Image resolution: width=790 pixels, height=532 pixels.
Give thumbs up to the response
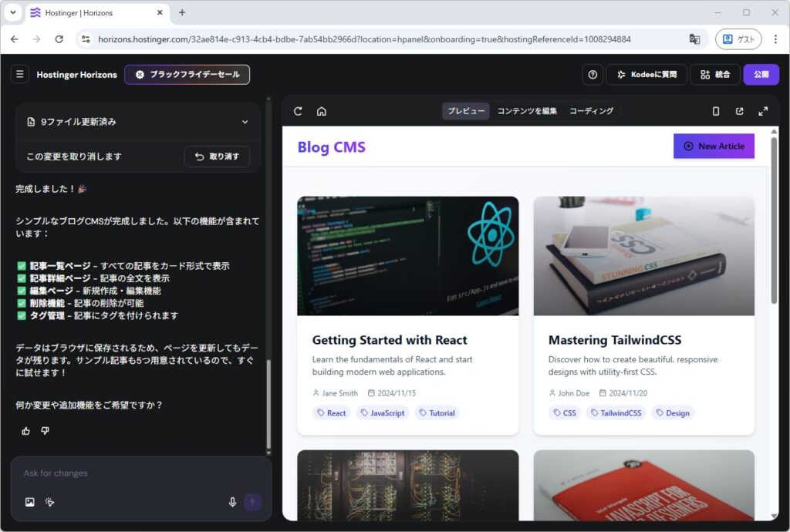(x=25, y=431)
